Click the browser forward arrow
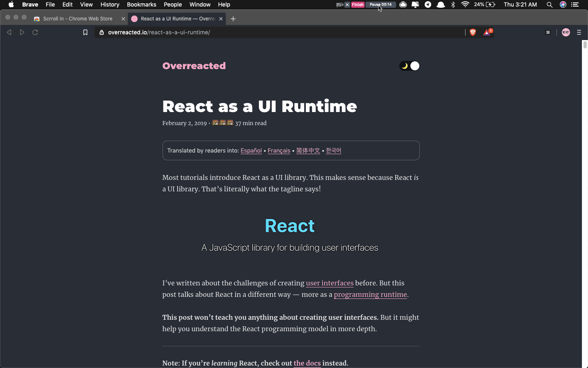Image resolution: width=588 pixels, height=368 pixels. (22, 32)
